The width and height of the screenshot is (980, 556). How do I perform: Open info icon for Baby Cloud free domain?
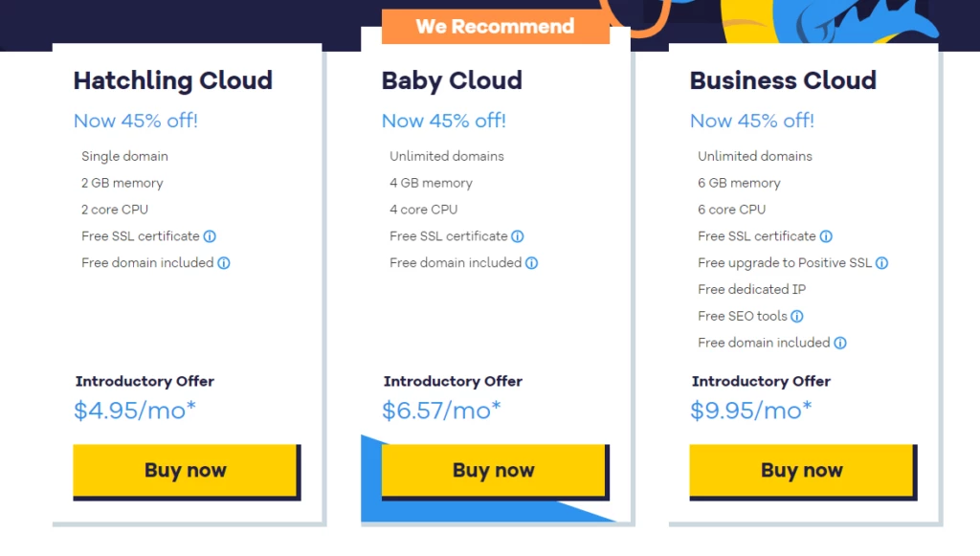click(x=532, y=263)
